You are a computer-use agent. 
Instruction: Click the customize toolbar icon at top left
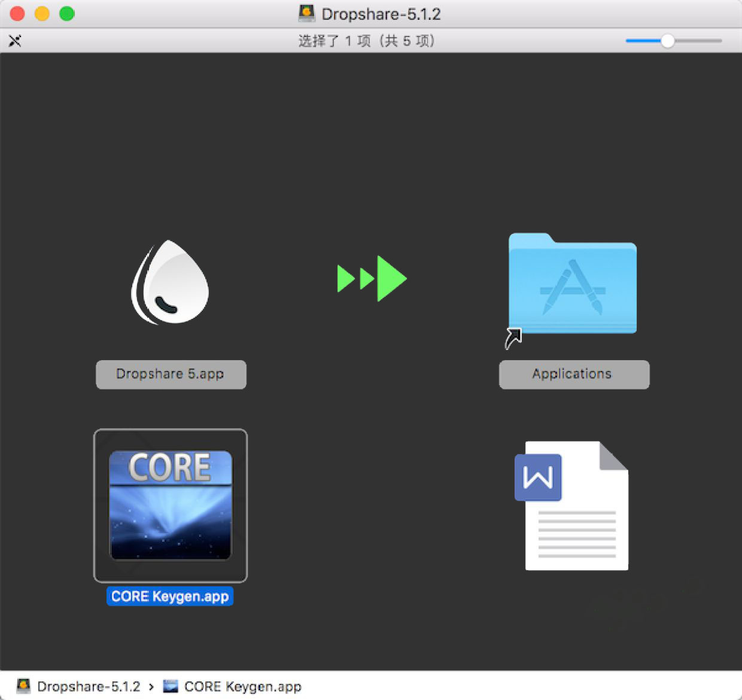tap(15, 41)
